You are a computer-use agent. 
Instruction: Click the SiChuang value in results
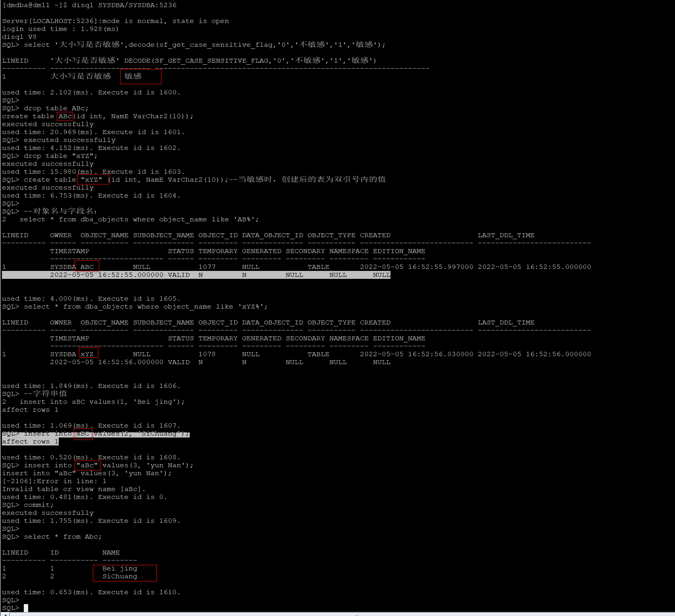[x=119, y=576]
